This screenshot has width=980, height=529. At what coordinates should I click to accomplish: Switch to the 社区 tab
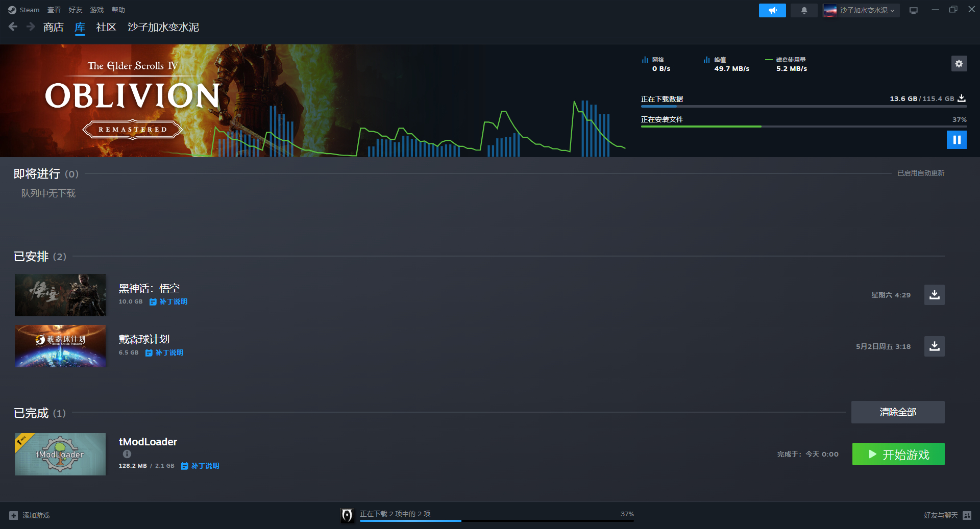coord(106,28)
